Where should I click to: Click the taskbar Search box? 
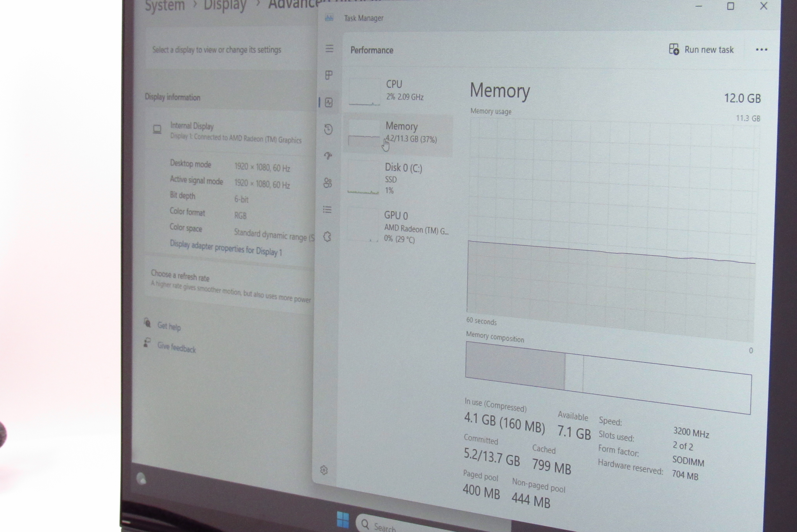(x=385, y=527)
